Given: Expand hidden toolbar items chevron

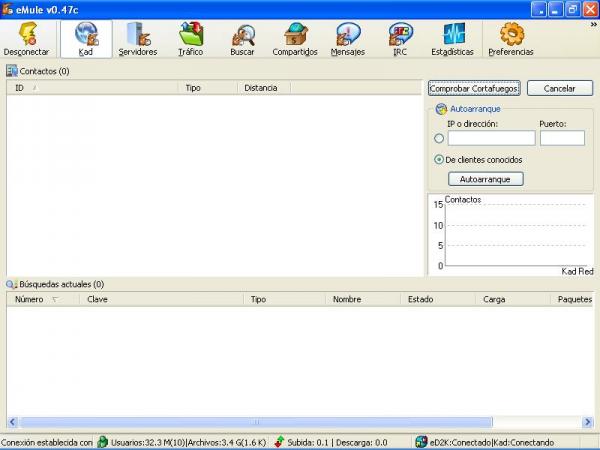Looking at the screenshot, I should (593, 24).
